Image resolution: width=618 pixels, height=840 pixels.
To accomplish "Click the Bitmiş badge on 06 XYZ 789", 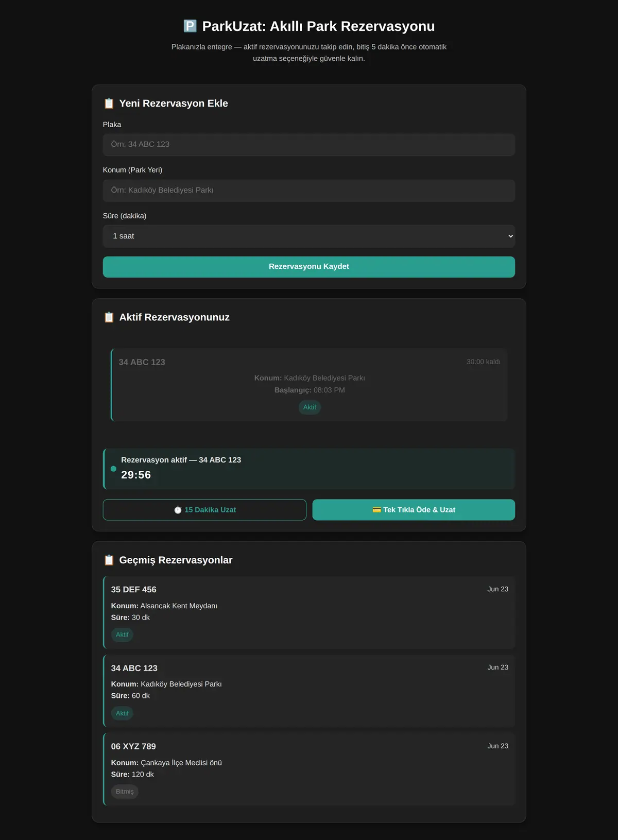I will tap(125, 792).
